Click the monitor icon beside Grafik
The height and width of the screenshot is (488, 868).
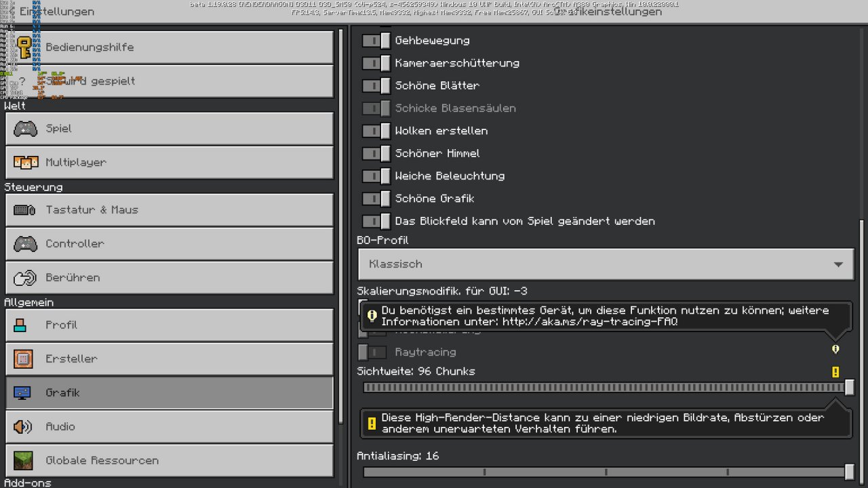(22, 393)
